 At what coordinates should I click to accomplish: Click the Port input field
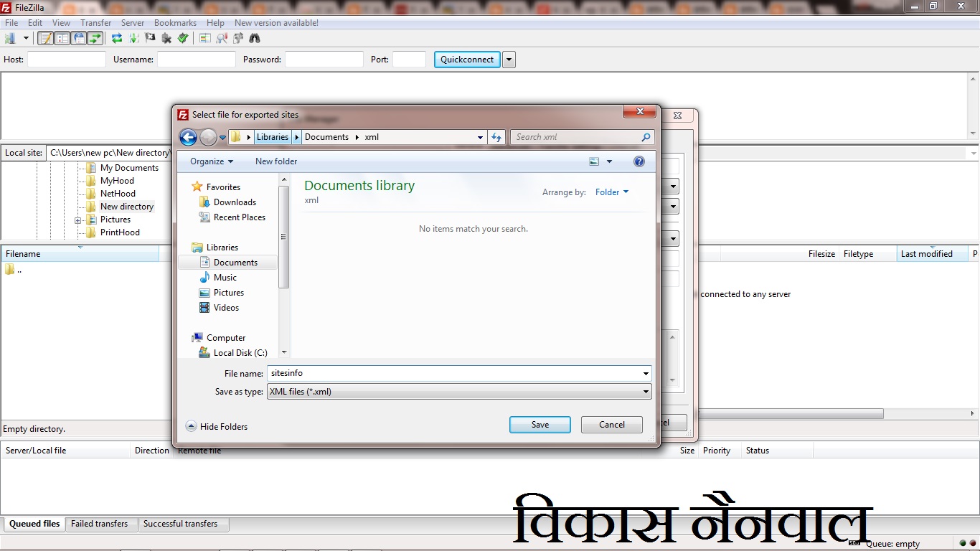coord(410,60)
